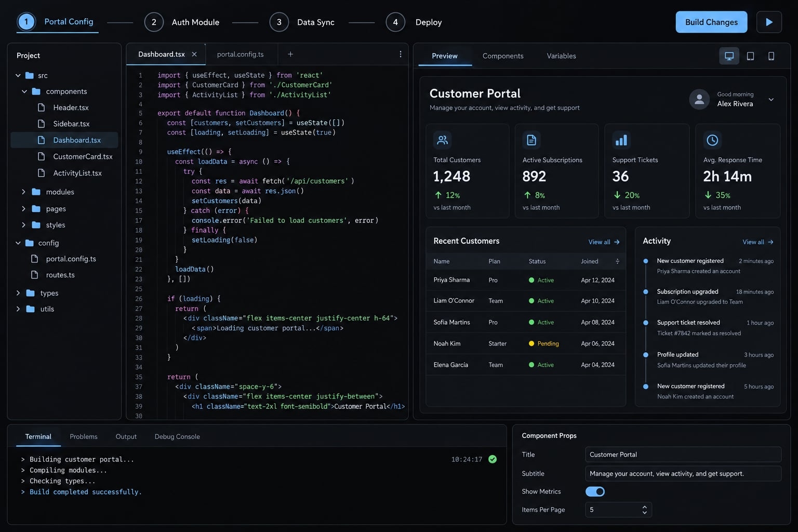Click View all in Recent Customers
798x532 pixels.
[604, 242]
